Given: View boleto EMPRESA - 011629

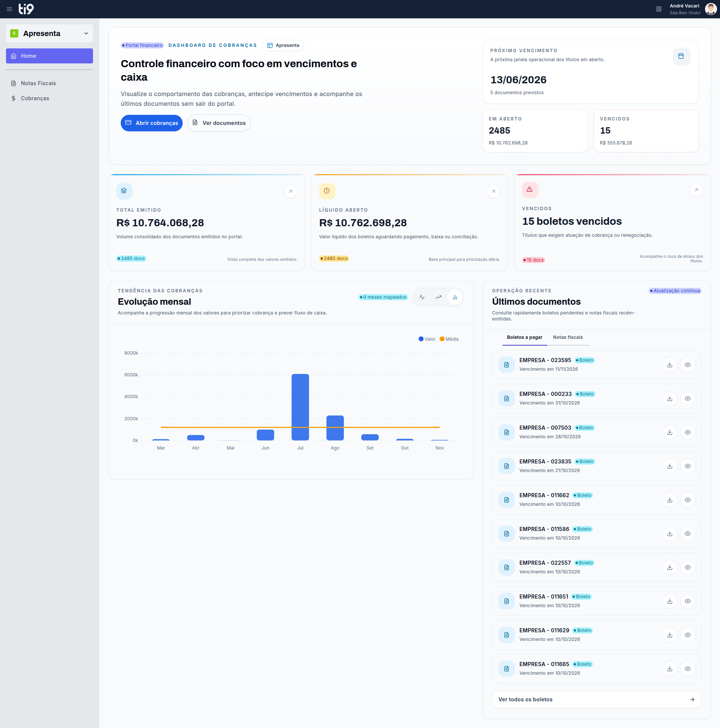Looking at the screenshot, I should pos(688,635).
